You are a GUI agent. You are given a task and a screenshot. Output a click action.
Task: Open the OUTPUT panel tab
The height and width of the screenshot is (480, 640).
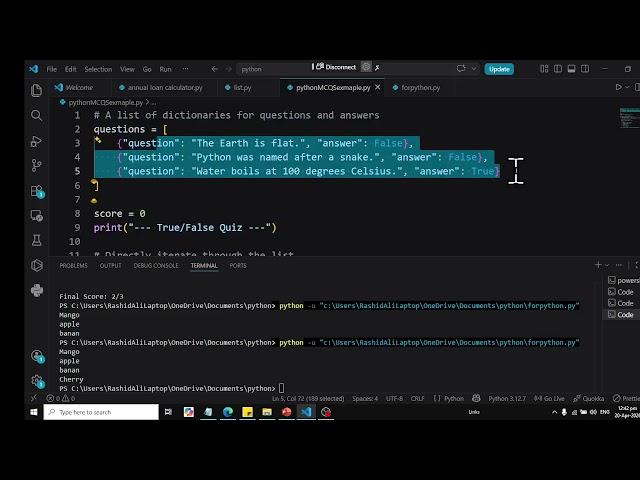[111, 265]
